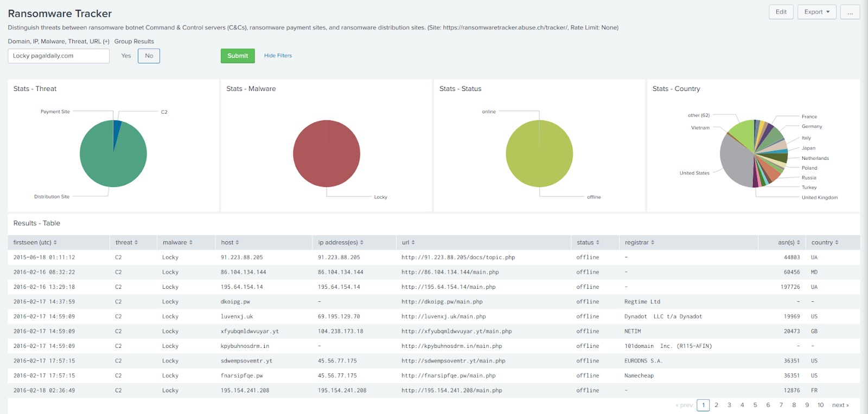Select No for Group Results
The width and height of the screenshot is (868, 414).
pyautogui.click(x=149, y=56)
